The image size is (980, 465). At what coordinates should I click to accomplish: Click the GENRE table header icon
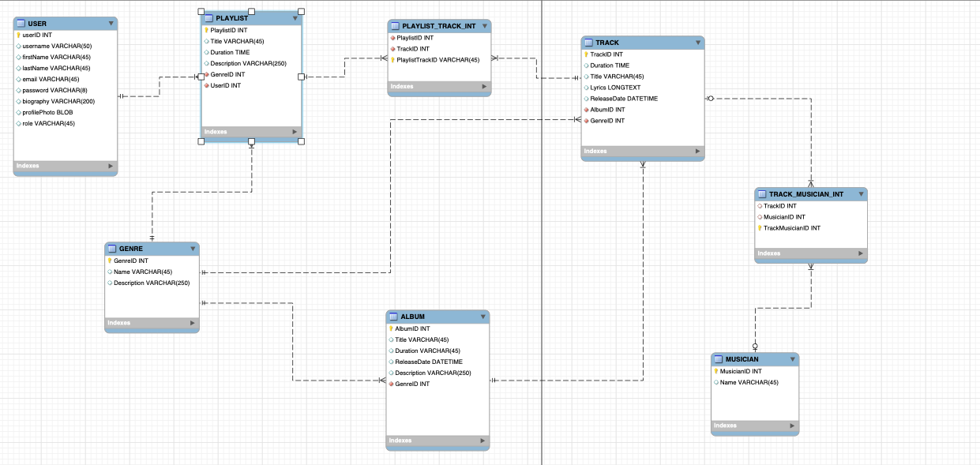click(112, 249)
